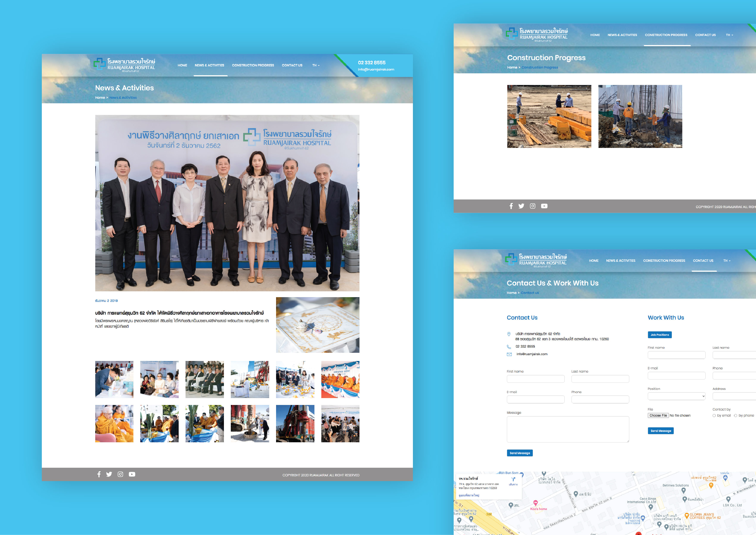Image resolution: width=756 pixels, height=535 pixels.
Task: Click Home breadcrumb on Contact Us page
Action: pyautogui.click(x=511, y=293)
